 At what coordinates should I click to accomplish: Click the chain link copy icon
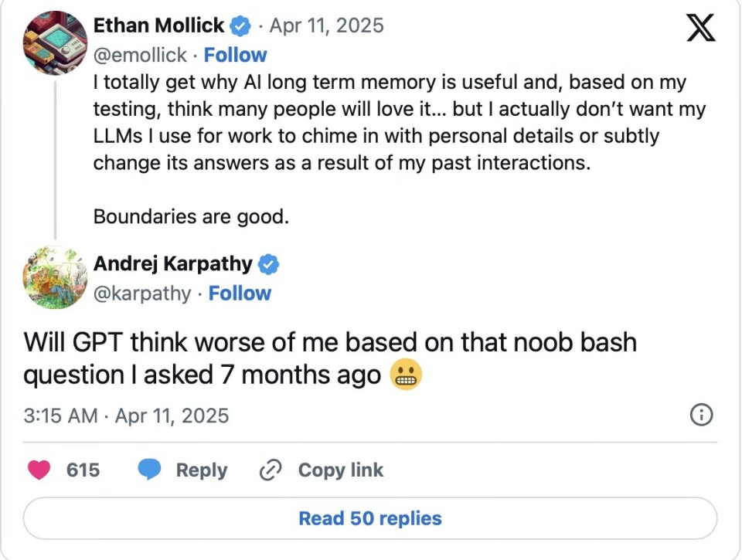point(270,470)
